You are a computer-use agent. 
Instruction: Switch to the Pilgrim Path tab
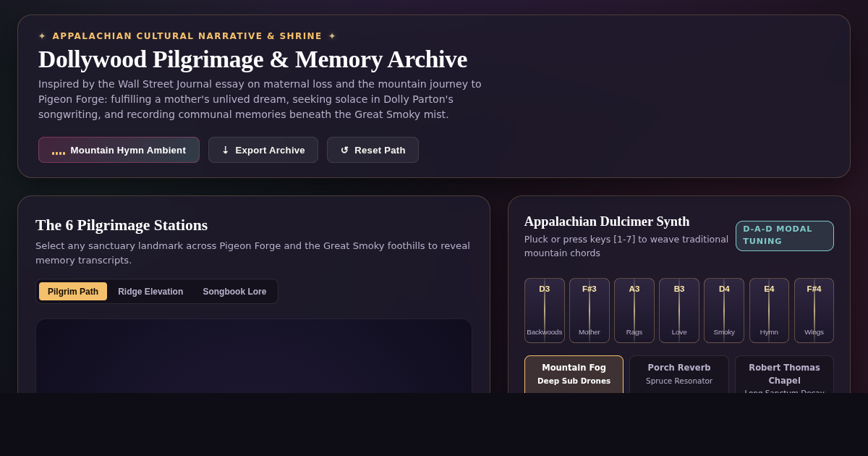73,292
